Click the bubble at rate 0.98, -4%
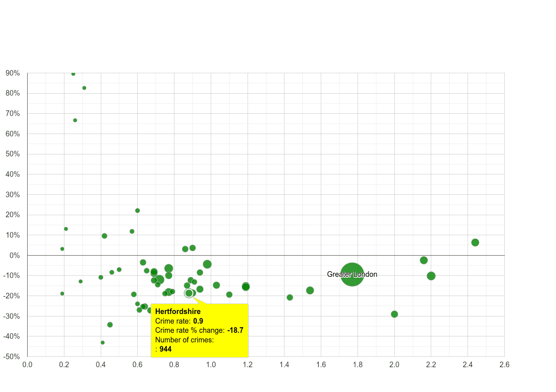The height and width of the screenshot is (392, 556). [207, 264]
